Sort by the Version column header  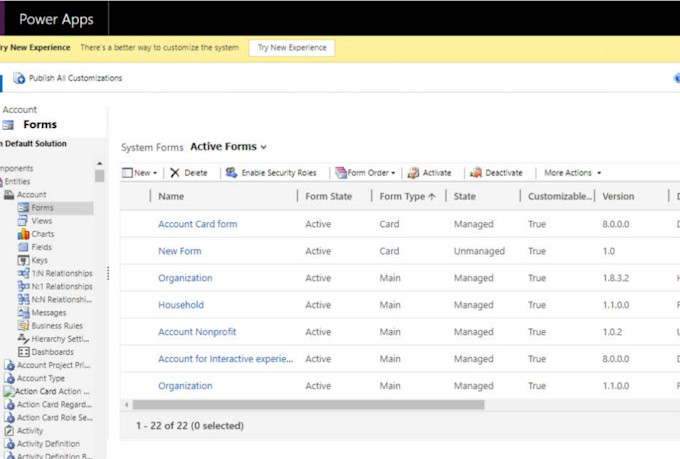pyautogui.click(x=618, y=197)
